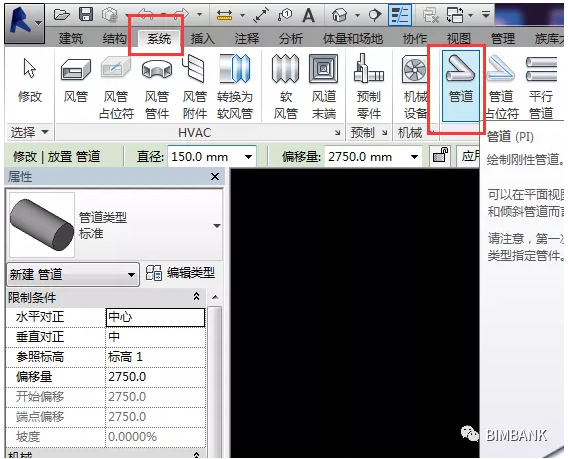Edit the 水平对正 中心 value field
Screen dimensions: 568x459
[155, 317]
